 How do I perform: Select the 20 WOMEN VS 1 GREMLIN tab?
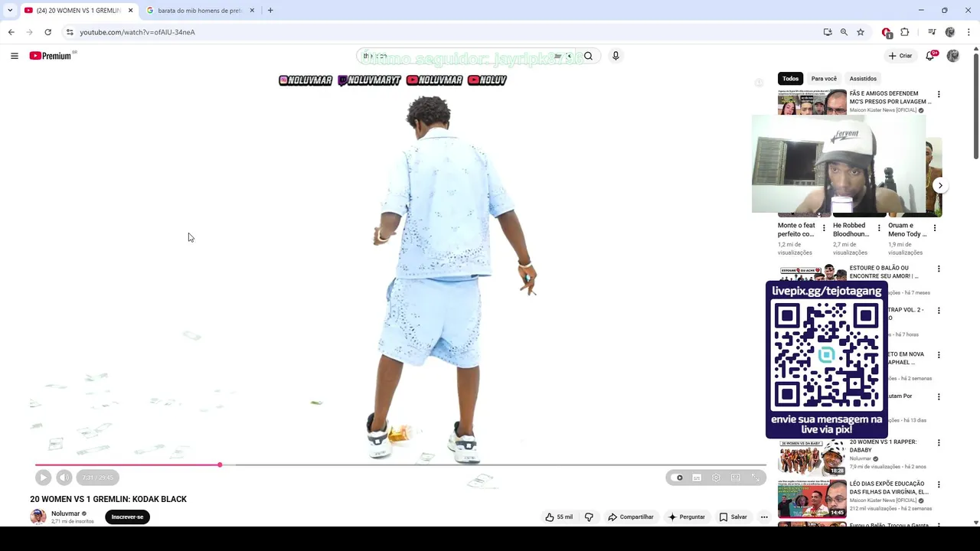pyautogui.click(x=78, y=11)
